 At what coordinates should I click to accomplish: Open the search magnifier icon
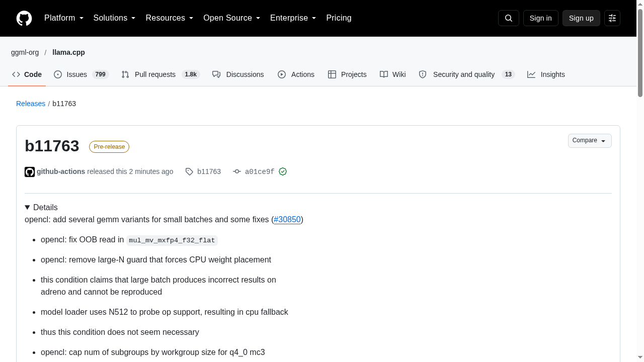[509, 18]
